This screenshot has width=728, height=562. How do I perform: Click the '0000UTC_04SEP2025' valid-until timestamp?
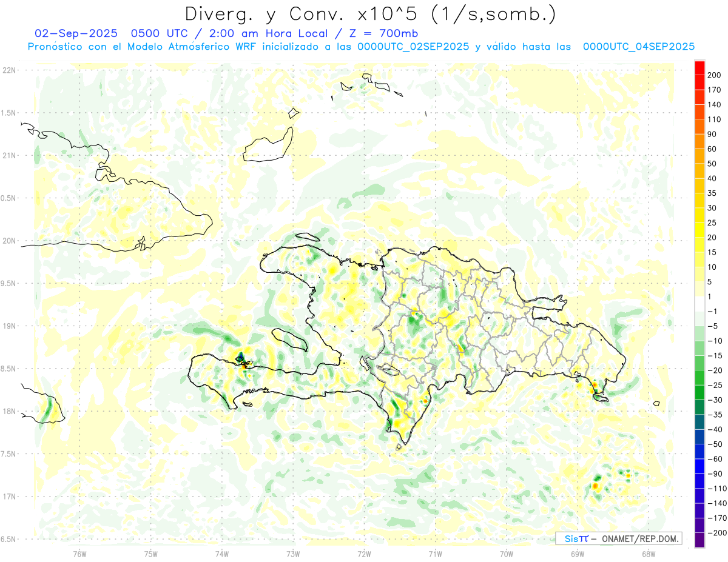click(638, 47)
